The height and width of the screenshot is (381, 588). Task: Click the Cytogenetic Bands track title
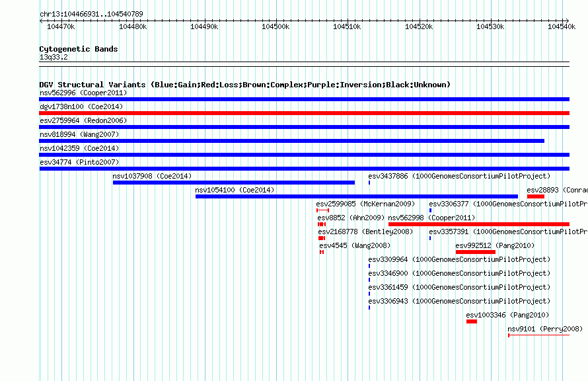(79, 49)
